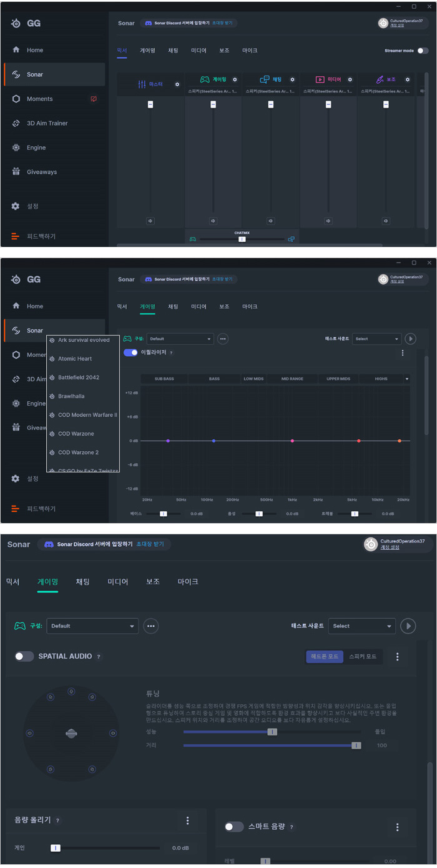This screenshot has height=868, width=437.
Task: Select 헤드폰 모드 headphone mode
Action: 325,657
